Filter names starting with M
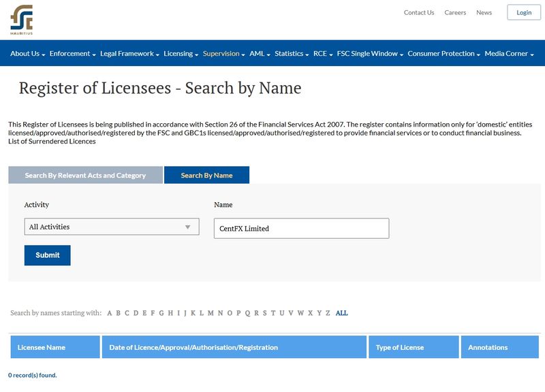 (x=211, y=313)
